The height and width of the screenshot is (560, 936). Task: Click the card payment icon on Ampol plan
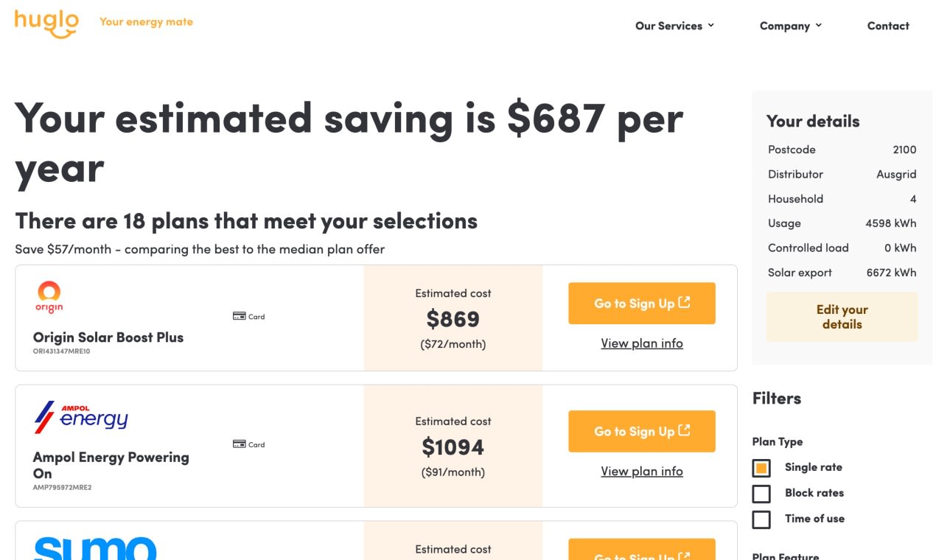[239, 444]
